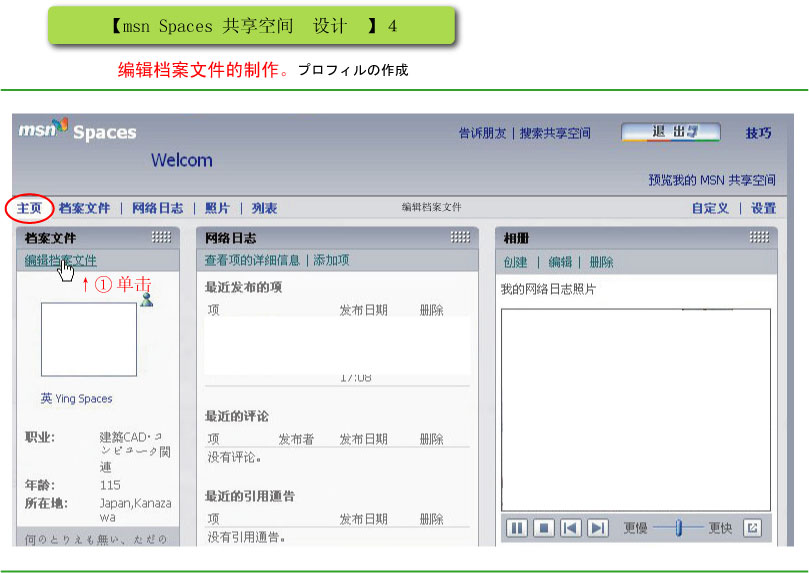Viewport: 809px width, 573px height.
Task: Stop the photo slideshow
Action: tap(543, 528)
